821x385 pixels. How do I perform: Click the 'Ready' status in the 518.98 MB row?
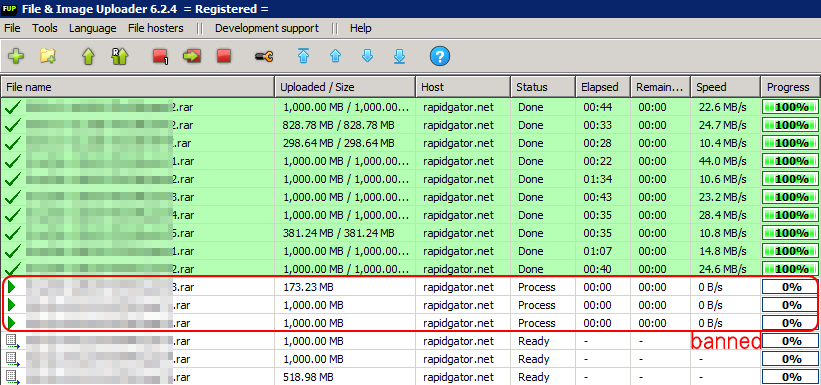click(534, 377)
